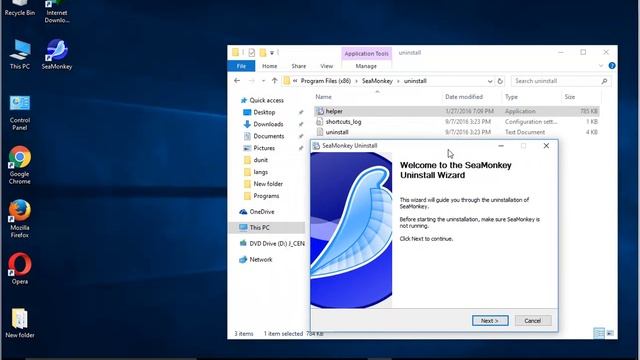Expand the breadcrumb overflow chevron before Program Files
The width and height of the screenshot is (640, 360).
coord(295,81)
